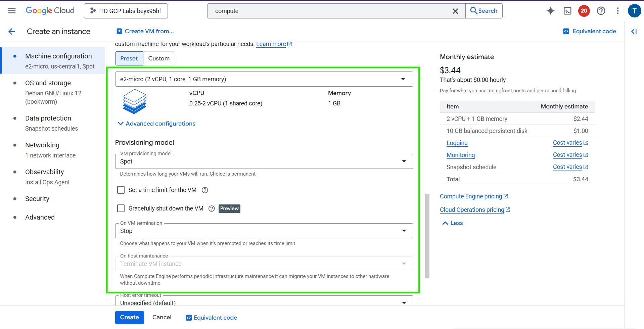Click the Gemini AI sparkle icon
This screenshot has height=329, width=644.
[550, 11]
